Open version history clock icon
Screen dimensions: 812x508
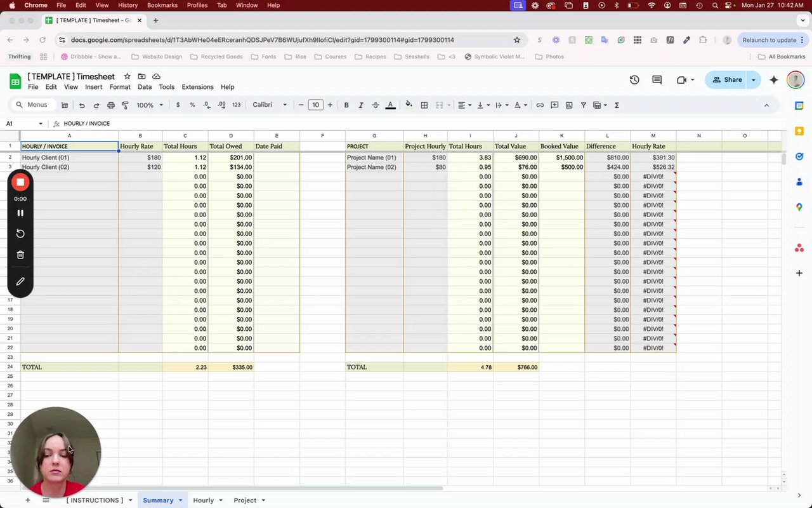click(634, 80)
